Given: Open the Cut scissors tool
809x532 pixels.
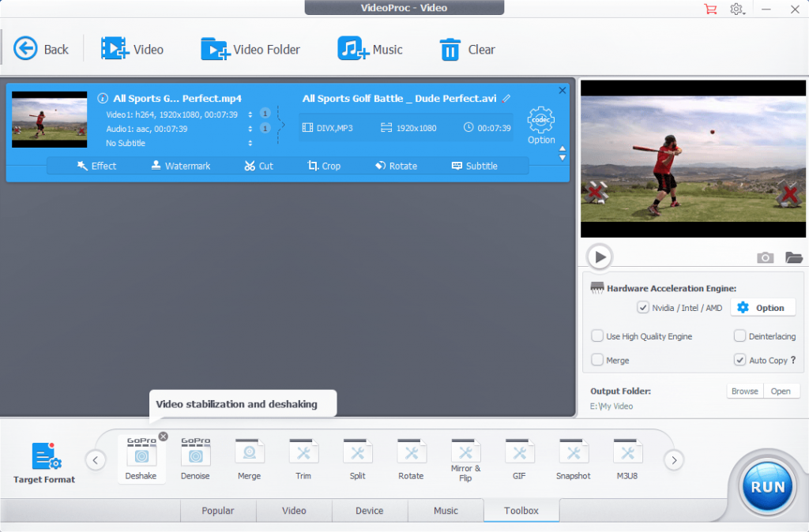Looking at the screenshot, I should [x=258, y=166].
